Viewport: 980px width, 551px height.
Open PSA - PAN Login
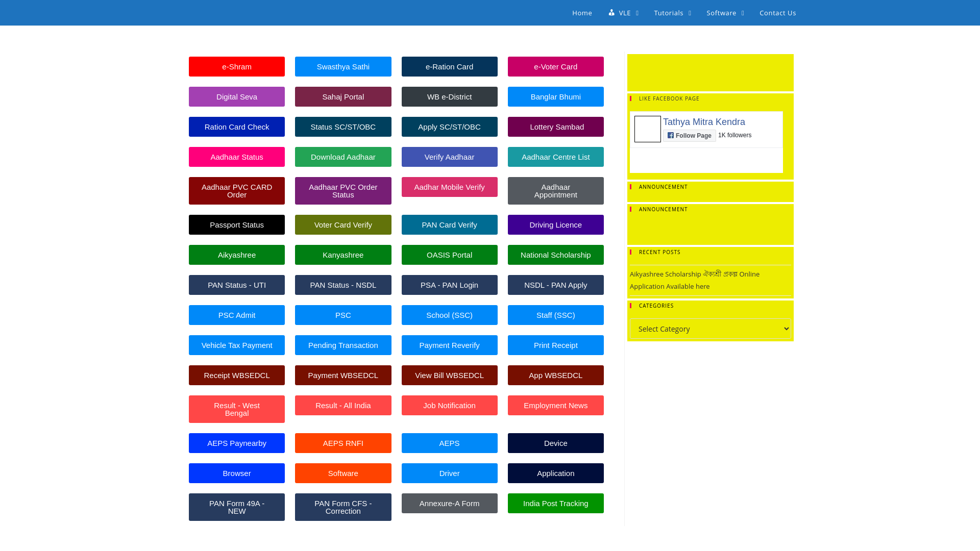pos(449,285)
